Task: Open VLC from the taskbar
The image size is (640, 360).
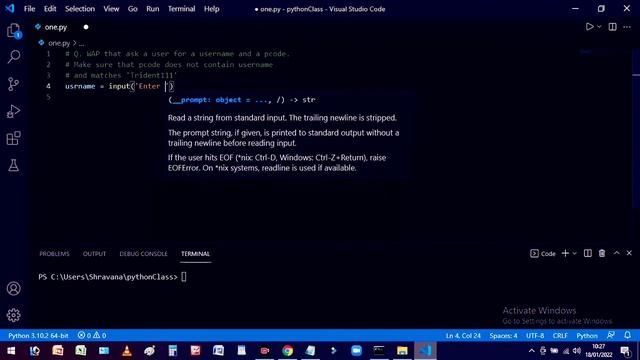Action: [127, 351]
